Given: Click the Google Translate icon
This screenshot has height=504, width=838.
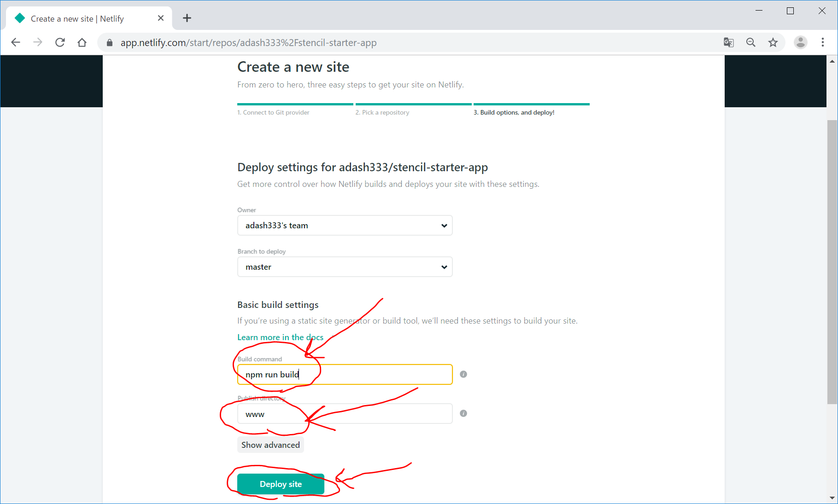Looking at the screenshot, I should click(x=728, y=42).
